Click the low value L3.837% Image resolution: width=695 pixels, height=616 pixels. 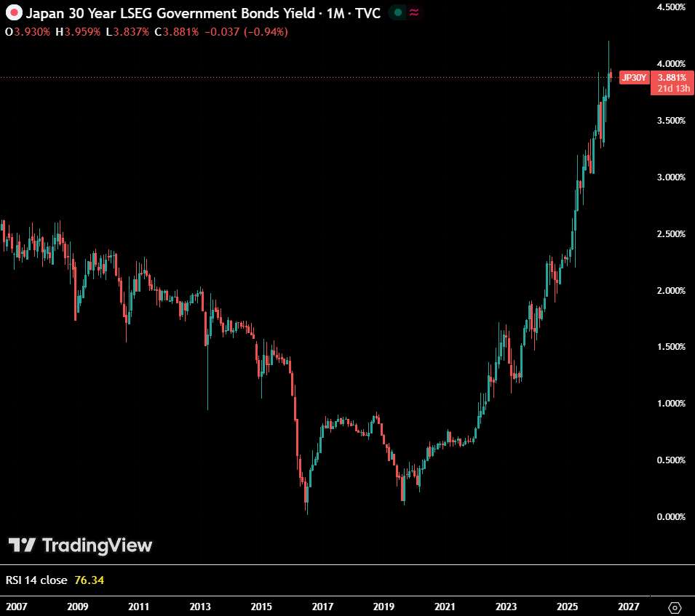(x=127, y=32)
